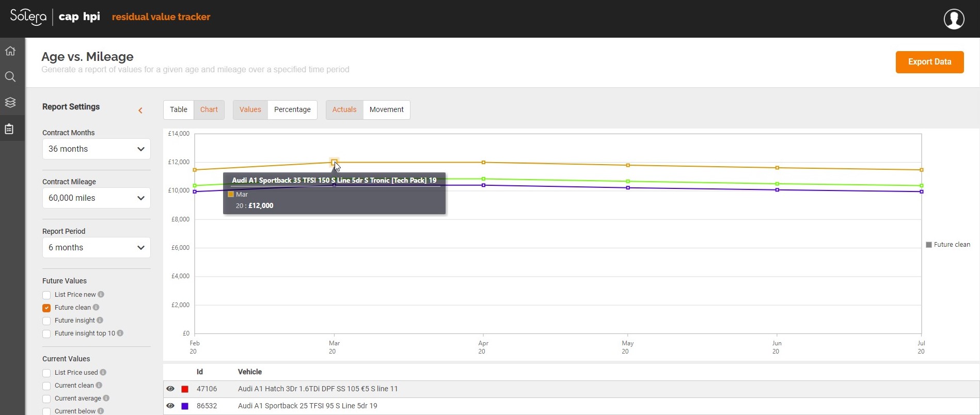Enable List Price used checkbox
Image resolution: width=980 pixels, height=415 pixels.
click(x=46, y=373)
